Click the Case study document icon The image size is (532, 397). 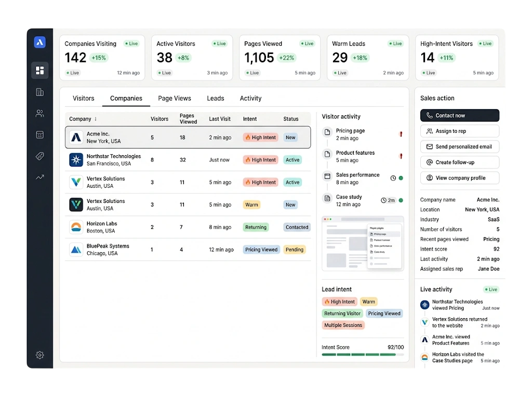coord(327,198)
